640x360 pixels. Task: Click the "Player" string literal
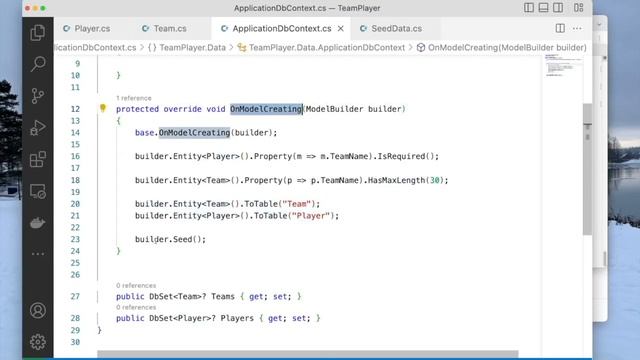[311, 216]
